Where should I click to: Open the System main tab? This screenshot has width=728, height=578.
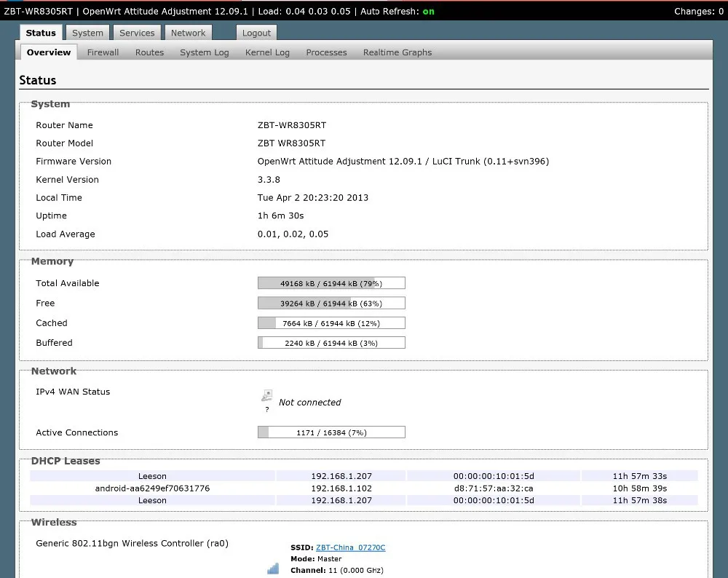coord(88,33)
